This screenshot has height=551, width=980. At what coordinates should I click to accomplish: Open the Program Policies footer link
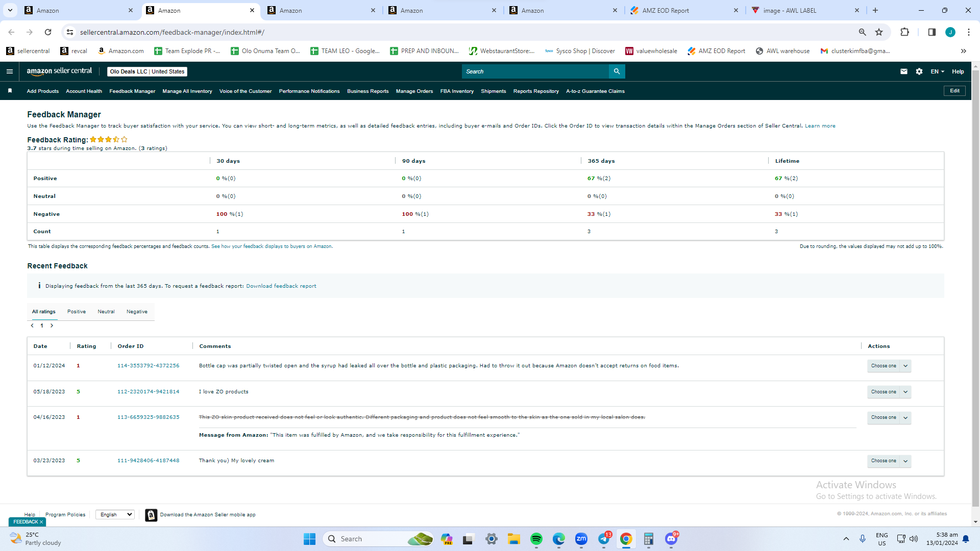pyautogui.click(x=65, y=515)
